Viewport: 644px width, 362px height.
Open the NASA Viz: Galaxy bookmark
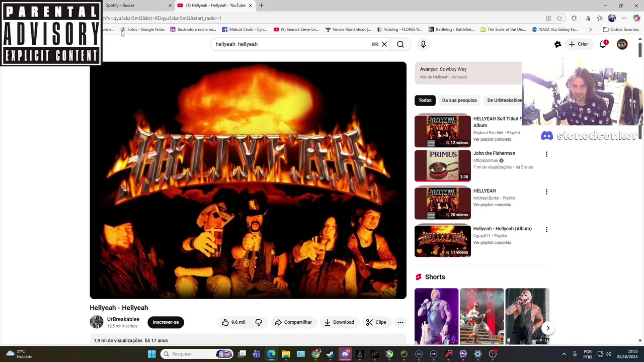pos(555,30)
